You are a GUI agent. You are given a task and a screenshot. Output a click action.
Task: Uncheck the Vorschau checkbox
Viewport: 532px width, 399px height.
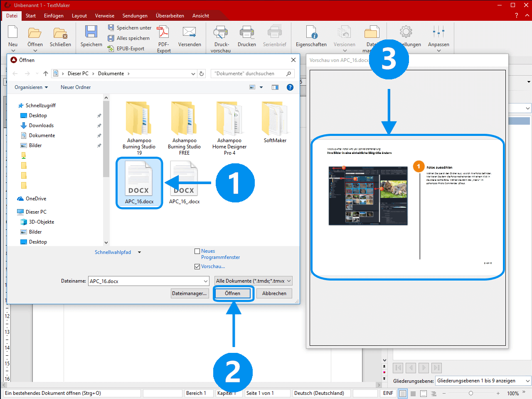coord(197,266)
